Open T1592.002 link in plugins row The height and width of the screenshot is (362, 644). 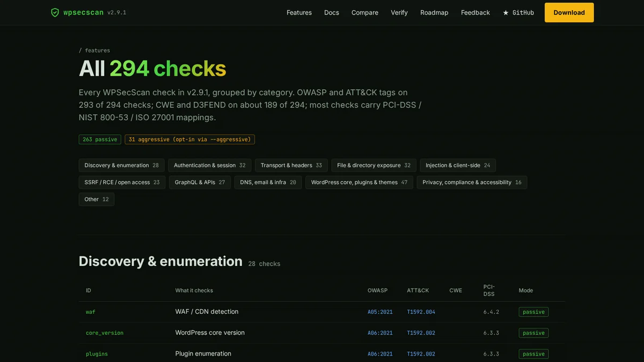click(x=421, y=354)
